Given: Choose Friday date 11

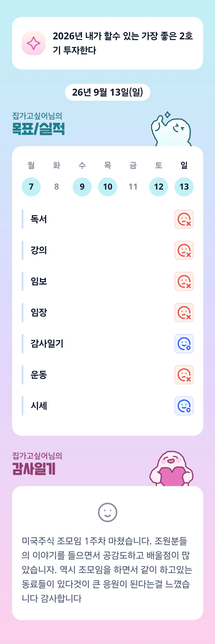Looking at the screenshot, I should 133,187.
